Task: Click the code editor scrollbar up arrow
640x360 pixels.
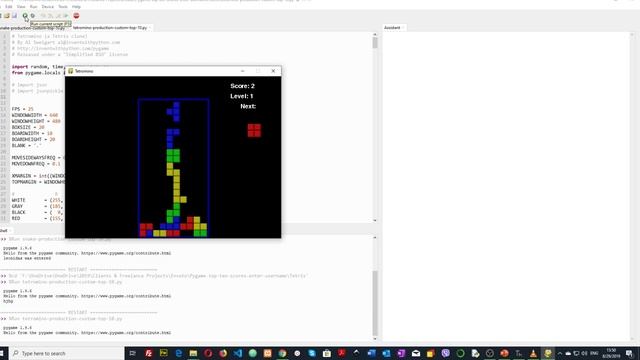Action: pos(375,35)
